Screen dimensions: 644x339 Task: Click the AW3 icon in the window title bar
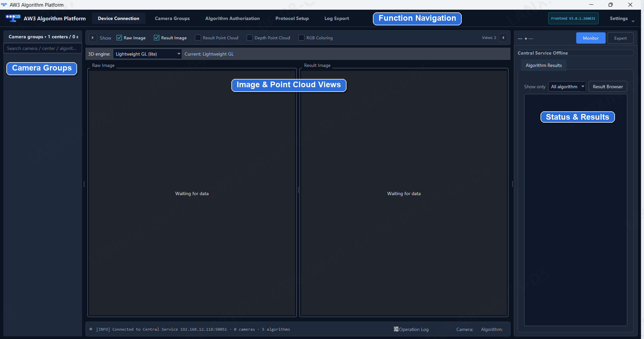(4, 5)
